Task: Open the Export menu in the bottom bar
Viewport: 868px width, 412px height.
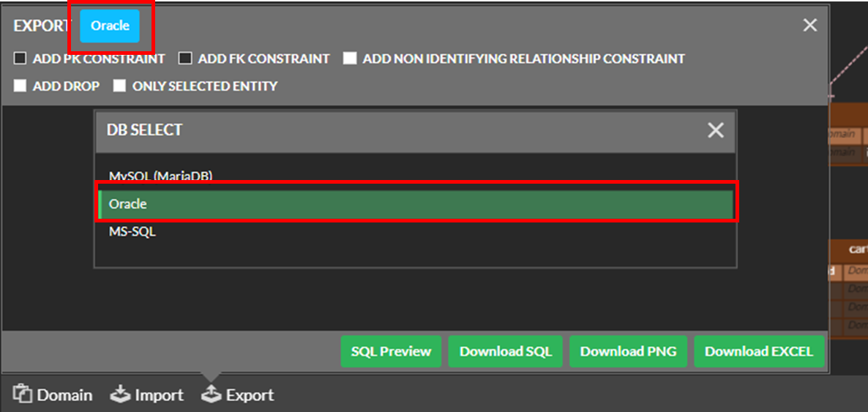Action: [x=237, y=395]
